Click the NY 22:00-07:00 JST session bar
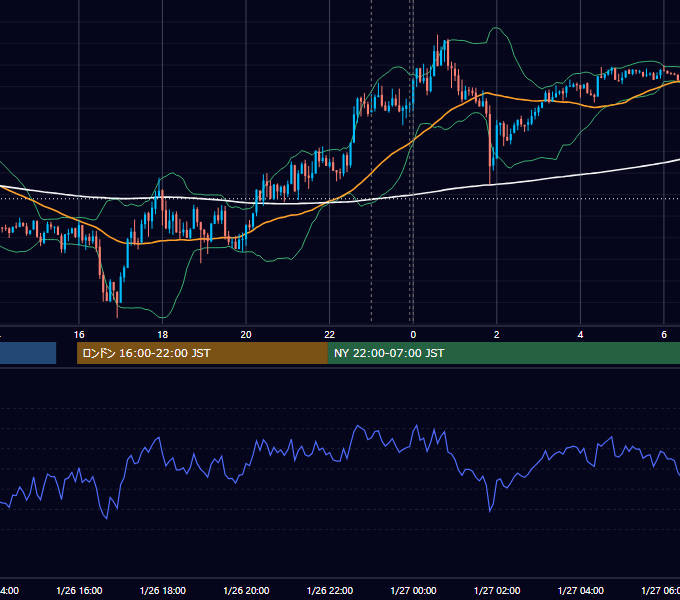Viewport: 680px width, 600px height. click(x=503, y=353)
